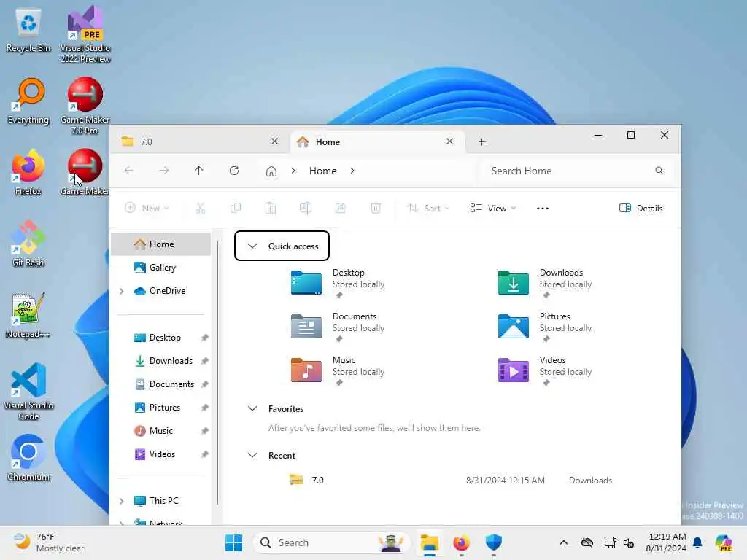Click the Paste clipboard icon in toolbar
This screenshot has width=747, height=560.
tap(270, 208)
